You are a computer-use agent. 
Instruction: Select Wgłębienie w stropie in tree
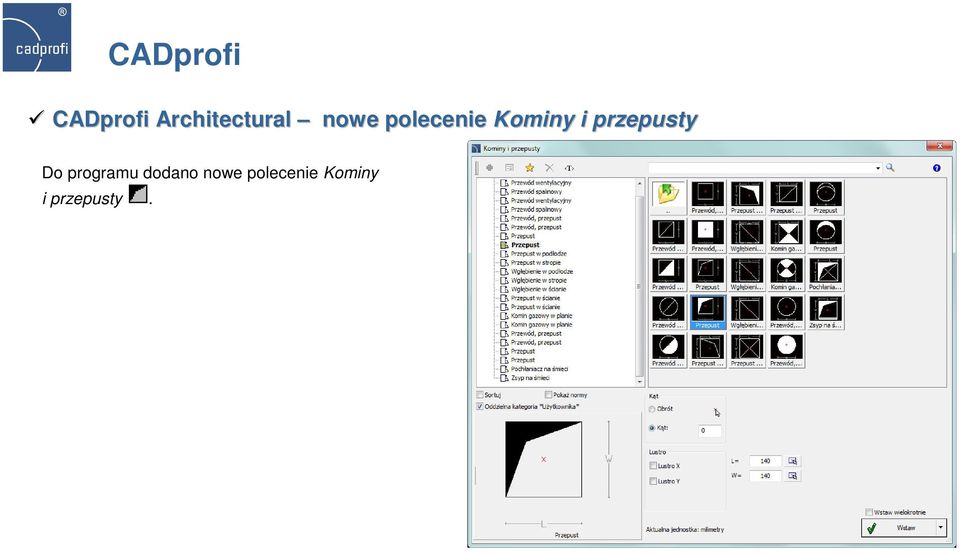point(539,280)
